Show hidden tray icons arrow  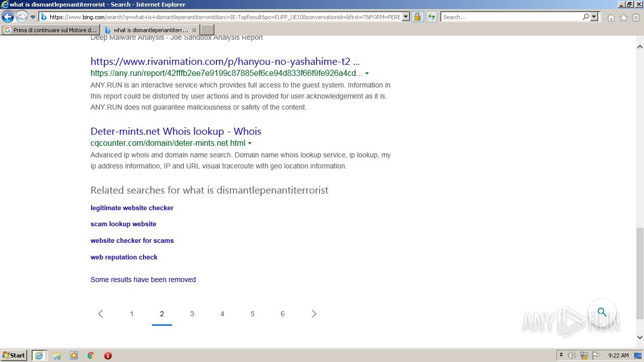click(561, 355)
